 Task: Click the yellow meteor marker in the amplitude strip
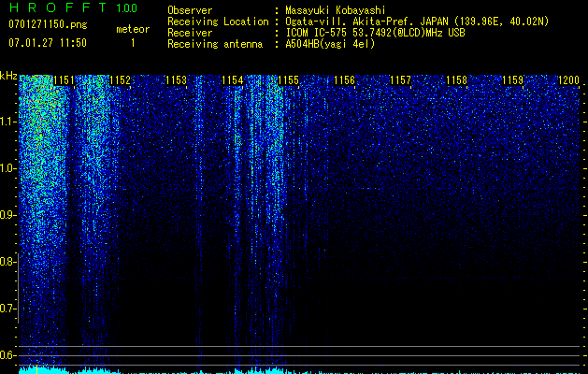pos(36,370)
